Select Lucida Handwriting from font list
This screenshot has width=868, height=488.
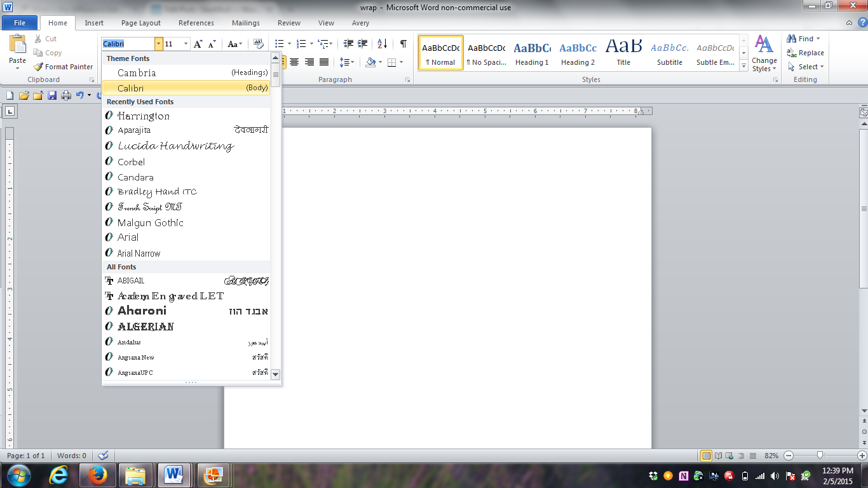click(x=175, y=146)
